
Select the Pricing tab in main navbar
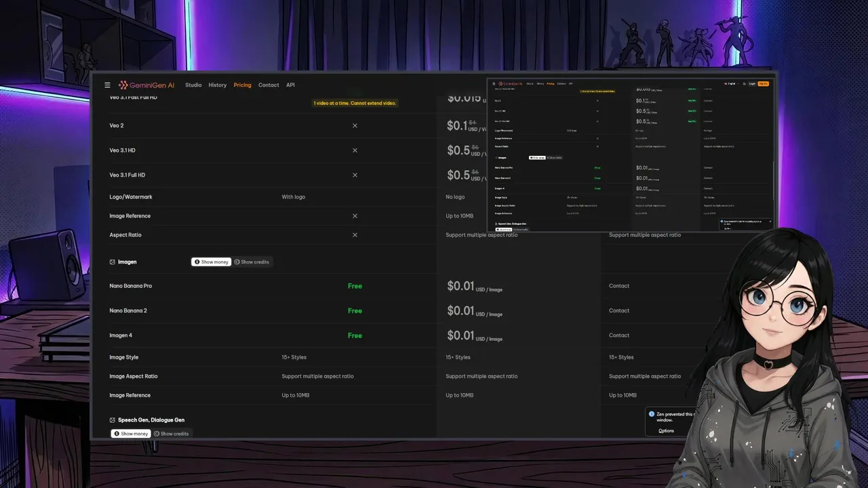pos(242,85)
